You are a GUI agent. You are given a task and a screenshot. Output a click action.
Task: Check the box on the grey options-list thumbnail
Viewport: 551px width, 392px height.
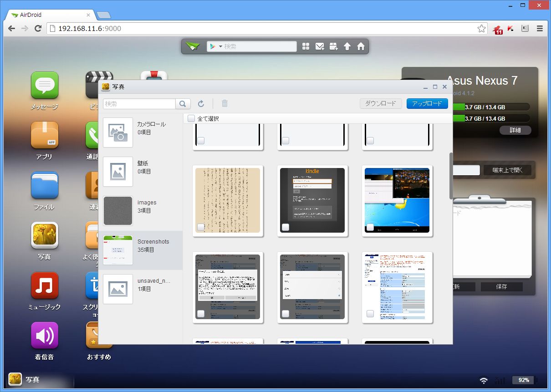click(286, 314)
